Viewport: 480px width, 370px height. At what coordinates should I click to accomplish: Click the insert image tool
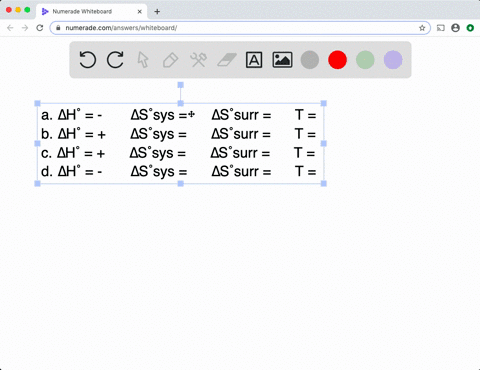pos(282,60)
